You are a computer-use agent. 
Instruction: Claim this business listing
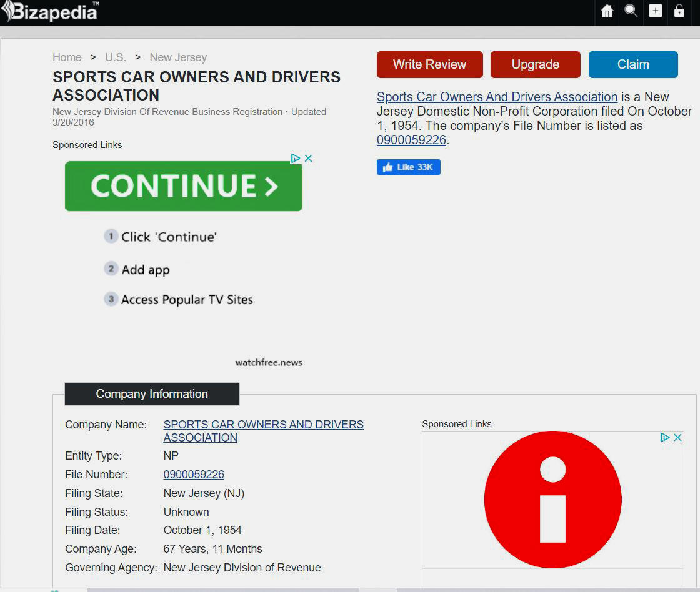coord(633,65)
